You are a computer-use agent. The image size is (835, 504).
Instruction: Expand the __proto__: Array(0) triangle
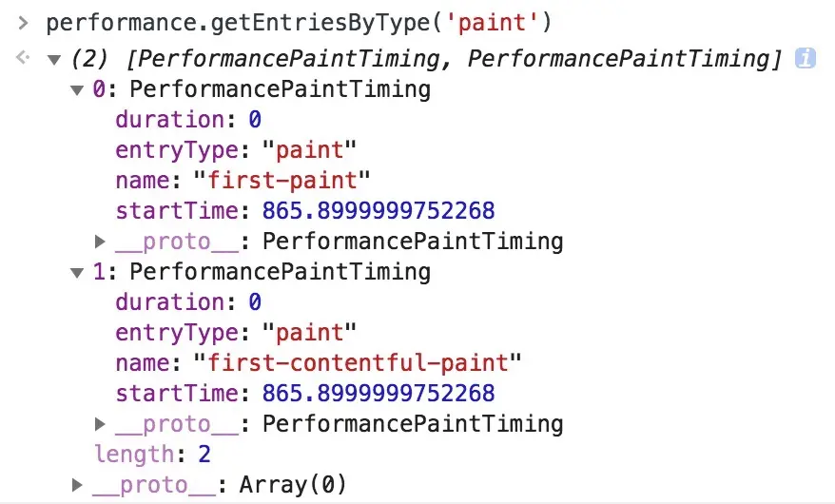(77, 485)
